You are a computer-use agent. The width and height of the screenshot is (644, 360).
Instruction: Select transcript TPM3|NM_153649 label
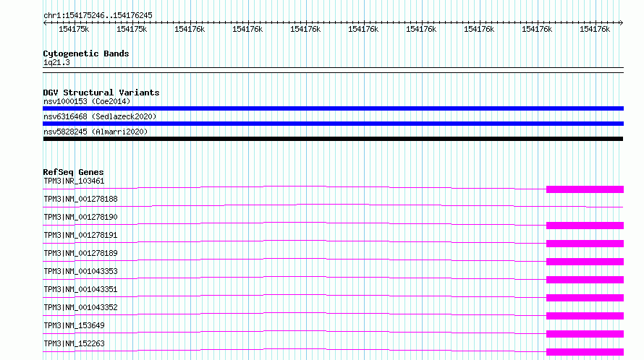point(74,325)
